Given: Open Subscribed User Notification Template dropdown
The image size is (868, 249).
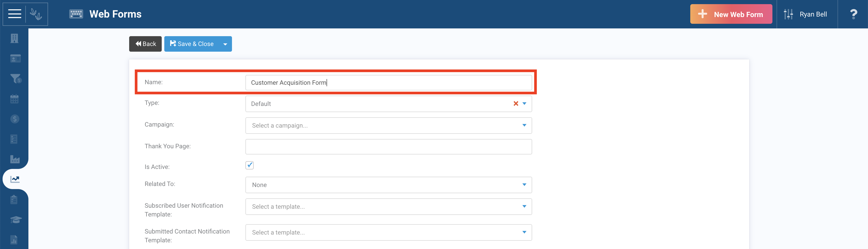Looking at the screenshot, I should pyautogui.click(x=389, y=207).
